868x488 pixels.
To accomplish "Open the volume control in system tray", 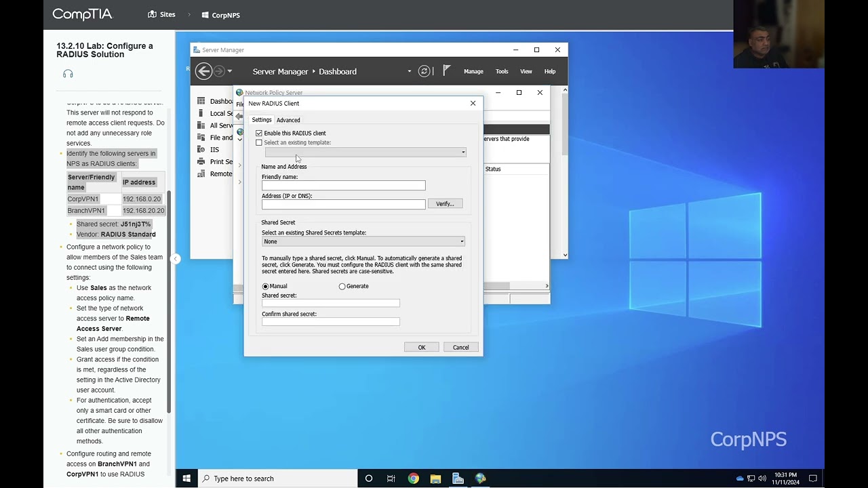I will tap(762, 479).
